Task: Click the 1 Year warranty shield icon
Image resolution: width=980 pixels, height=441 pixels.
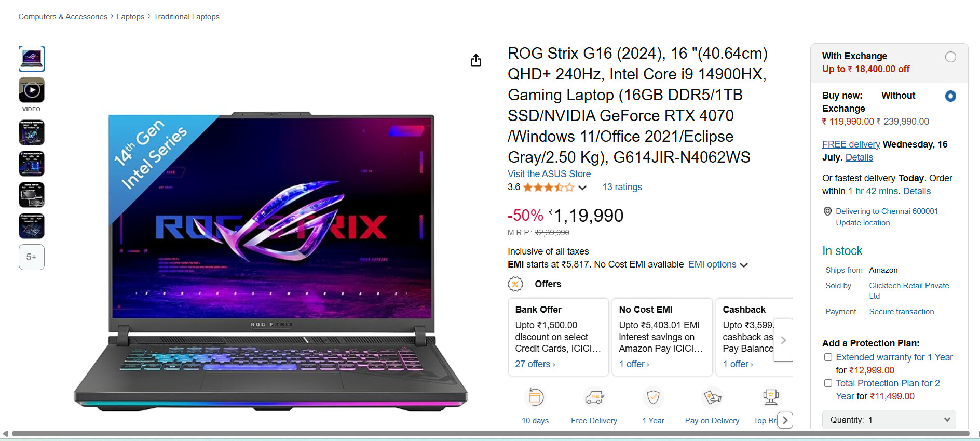Action: point(654,397)
